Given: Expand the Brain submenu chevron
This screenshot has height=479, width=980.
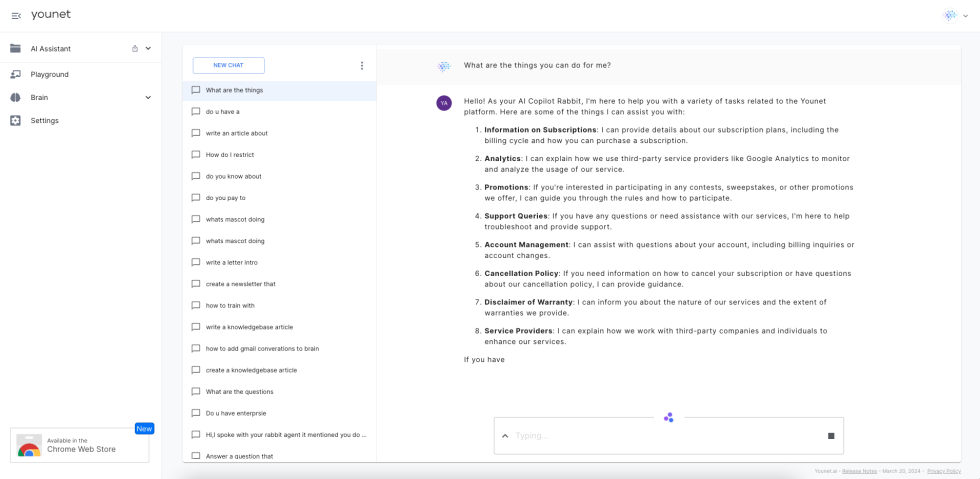Looking at the screenshot, I should (x=148, y=97).
